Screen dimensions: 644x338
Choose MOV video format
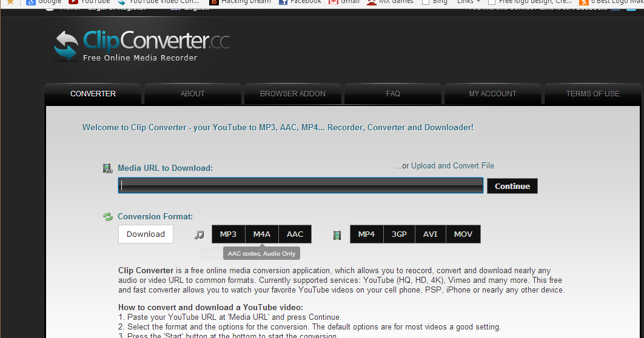tap(463, 234)
